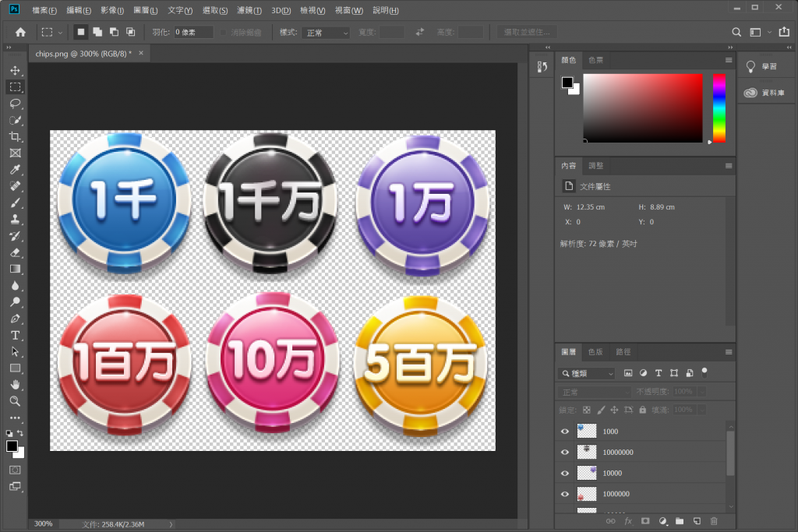Open the 視窗(W) menu

[349, 10]
